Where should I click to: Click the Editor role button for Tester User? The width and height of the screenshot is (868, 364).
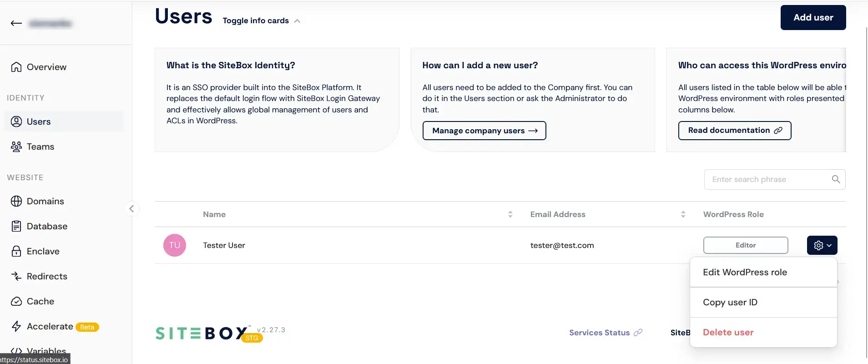pos(746,245)
